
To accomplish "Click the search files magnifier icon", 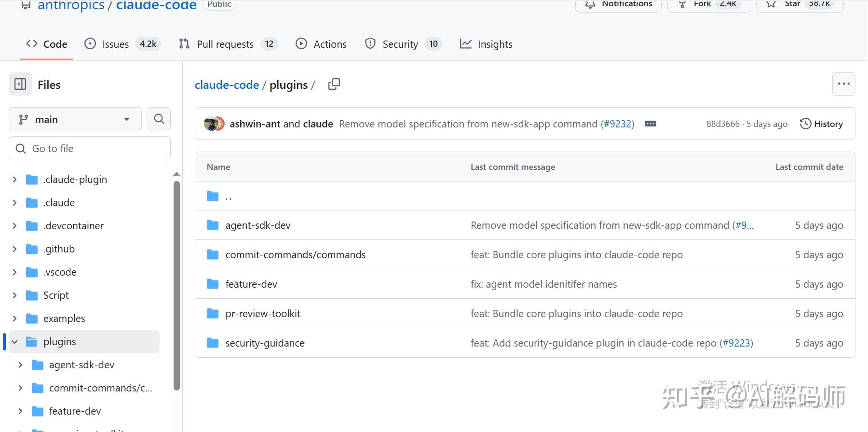I will tap(159, 119).
